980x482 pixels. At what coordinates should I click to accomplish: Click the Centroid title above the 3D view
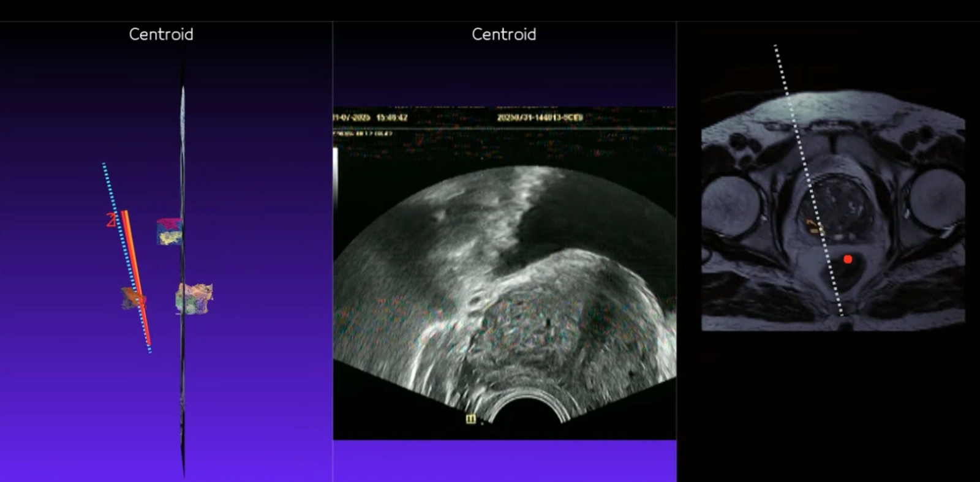(x=161, y=34)
